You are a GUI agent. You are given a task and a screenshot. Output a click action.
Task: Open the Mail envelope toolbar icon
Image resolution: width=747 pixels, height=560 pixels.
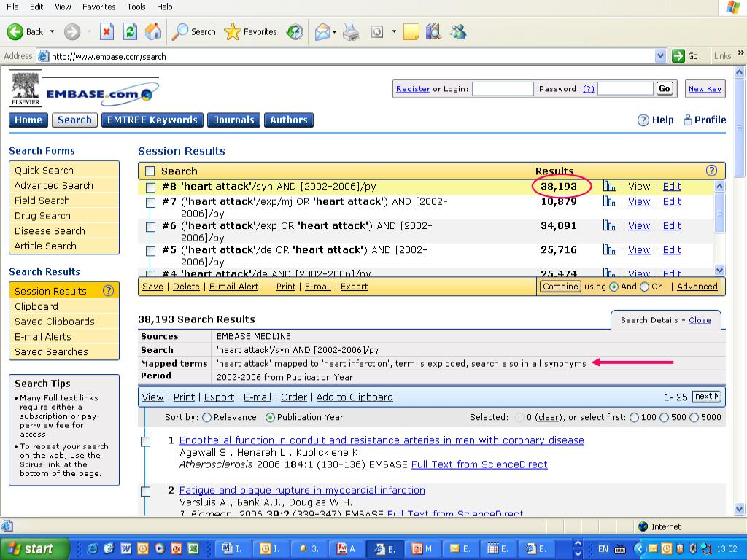(x=322, y=32)
